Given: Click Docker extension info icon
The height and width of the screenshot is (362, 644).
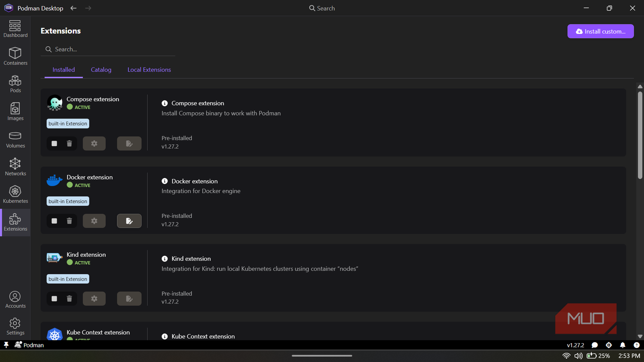Looking at the screenshot, I should (164, 181).
